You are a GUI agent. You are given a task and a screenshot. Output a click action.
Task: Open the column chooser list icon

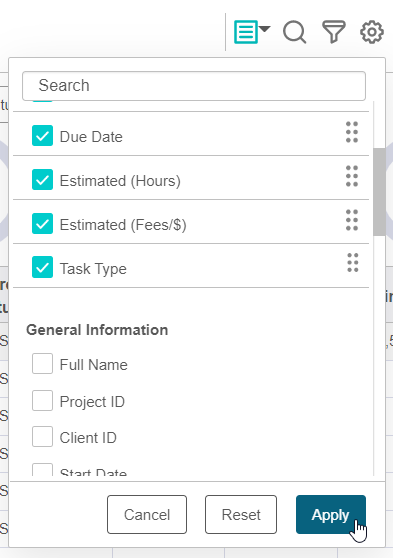(246, 32)
